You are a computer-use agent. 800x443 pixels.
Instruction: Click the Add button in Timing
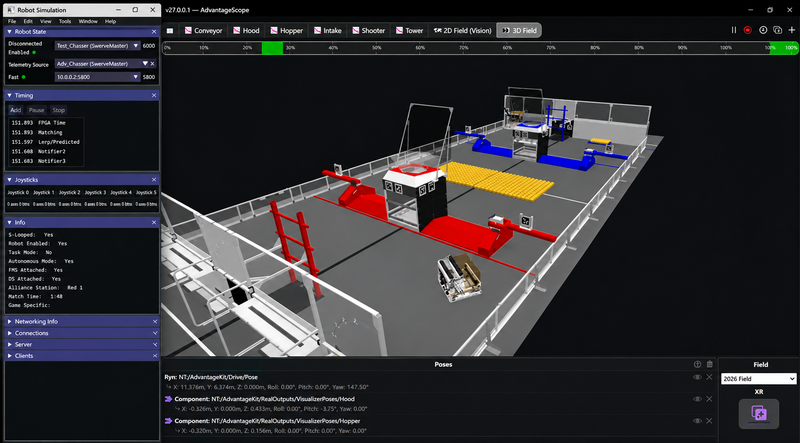15,110
